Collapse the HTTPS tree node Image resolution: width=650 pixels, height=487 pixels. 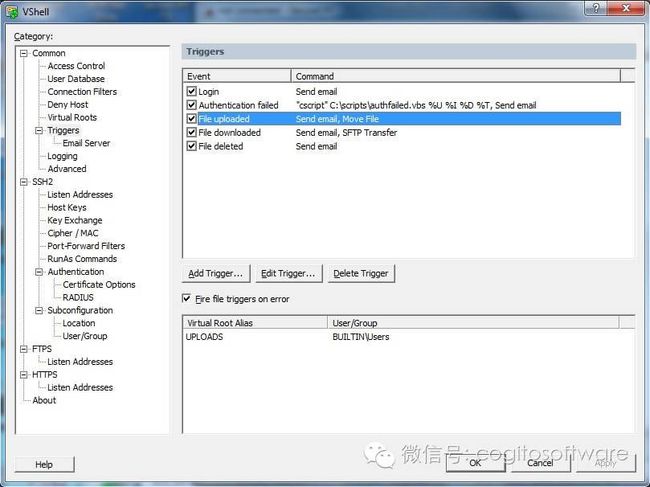point(24,374)
